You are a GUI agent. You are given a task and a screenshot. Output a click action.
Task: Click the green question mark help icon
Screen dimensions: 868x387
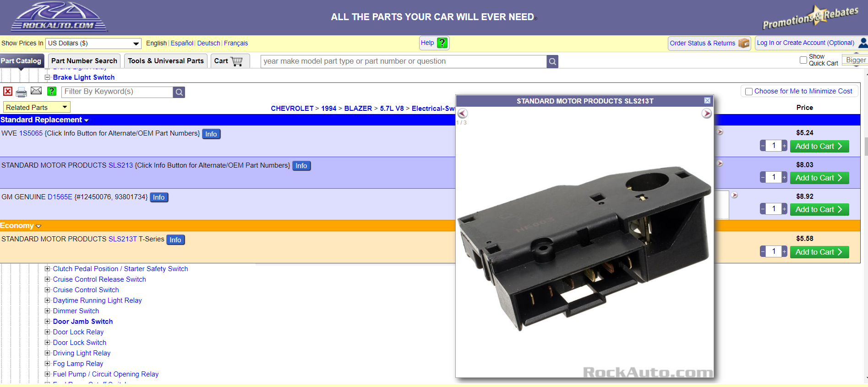point(52,92)
